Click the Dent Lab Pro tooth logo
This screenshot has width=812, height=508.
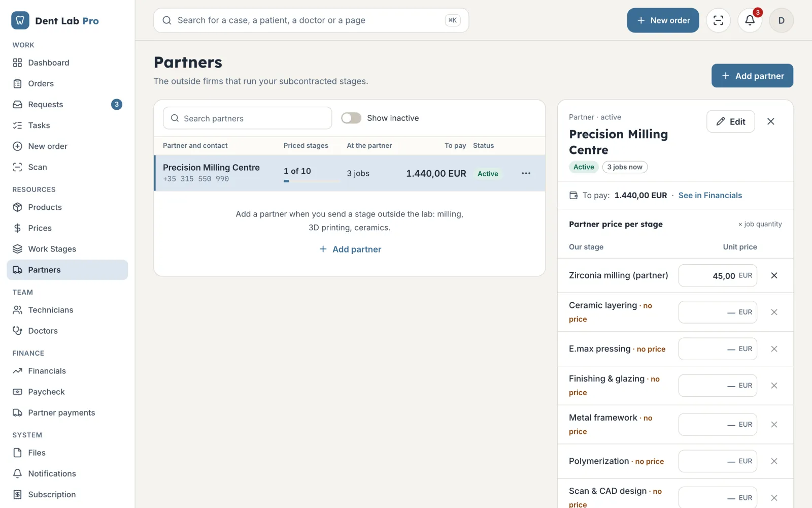pyautogui.click(x=20, y=20)
